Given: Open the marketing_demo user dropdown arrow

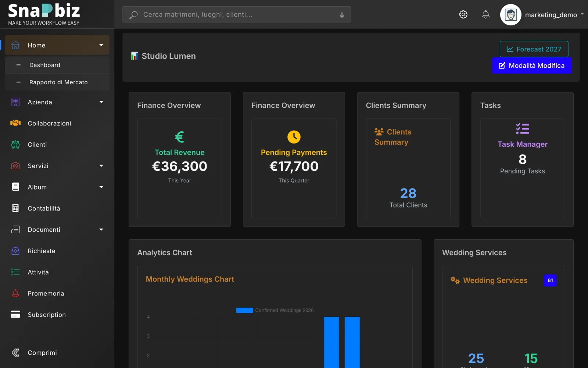Looking at the screenshot, I should 582,14.
